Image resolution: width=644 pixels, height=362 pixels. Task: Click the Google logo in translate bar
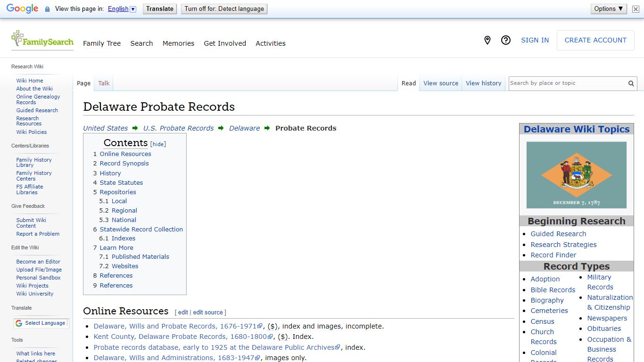pyautogui.click(x=22, y=9)
